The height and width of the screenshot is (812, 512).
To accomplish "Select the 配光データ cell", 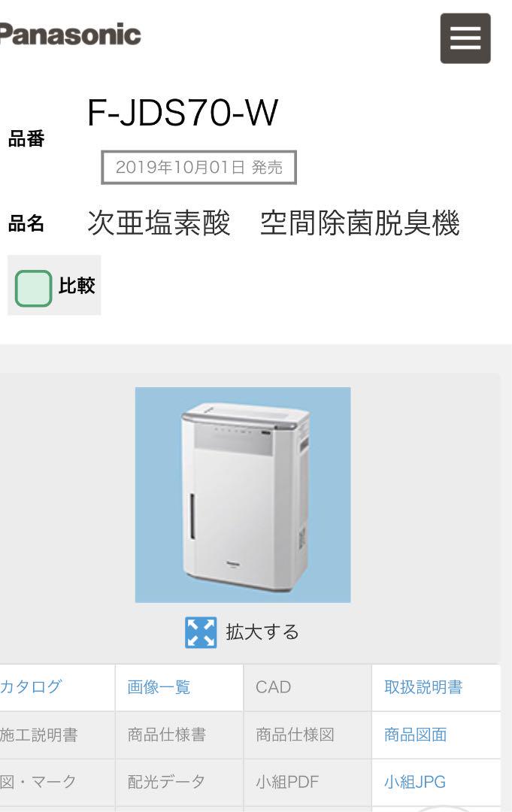I will [166, 781].
